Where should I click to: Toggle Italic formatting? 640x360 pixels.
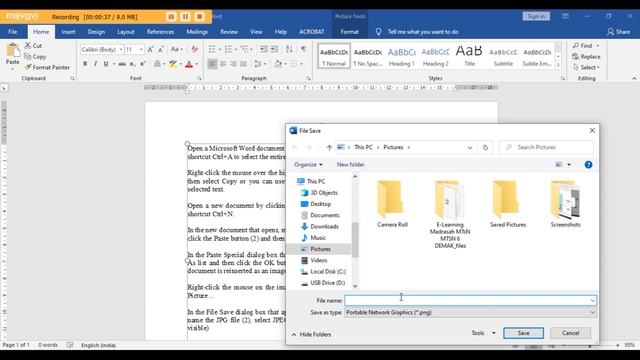95,64
